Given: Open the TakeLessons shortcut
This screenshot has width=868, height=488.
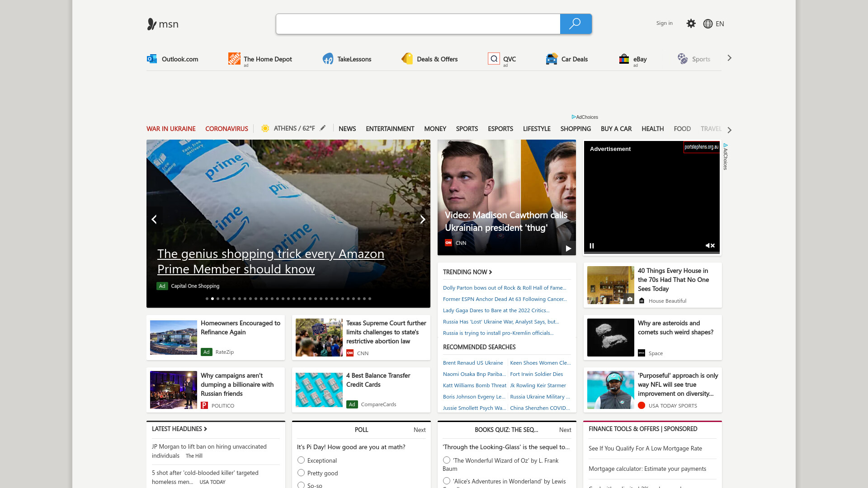Looking at the screenshot, I should (x=347, y=59).
